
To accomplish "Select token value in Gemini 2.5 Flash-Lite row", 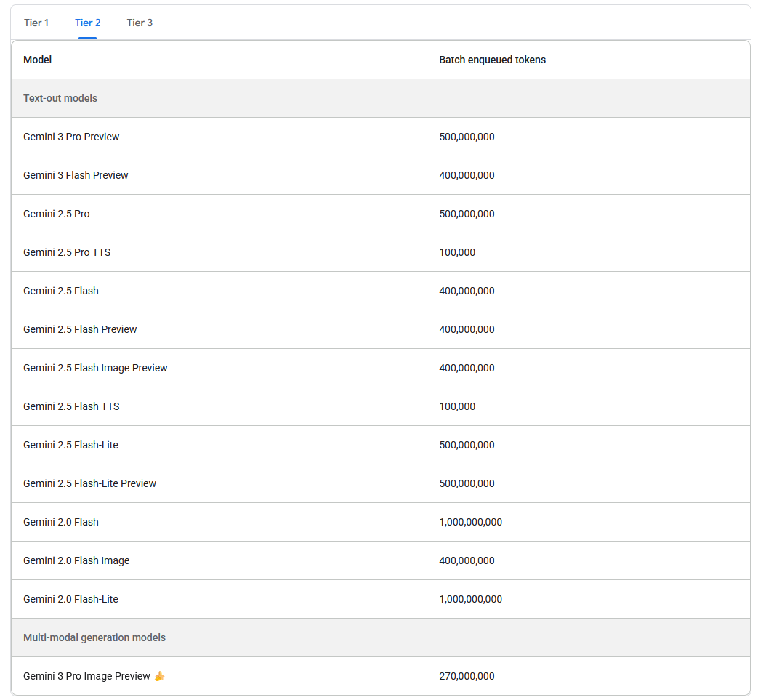I will 467,445.
